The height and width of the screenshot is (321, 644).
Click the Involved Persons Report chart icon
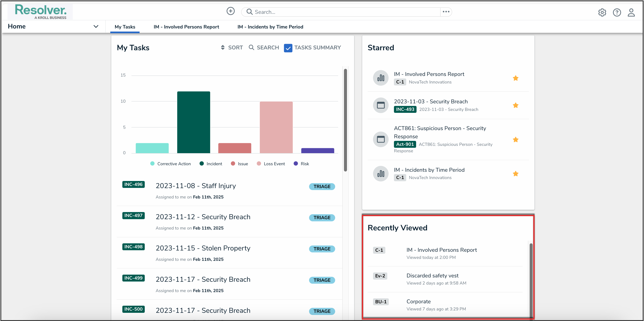[x=381, y=78]
